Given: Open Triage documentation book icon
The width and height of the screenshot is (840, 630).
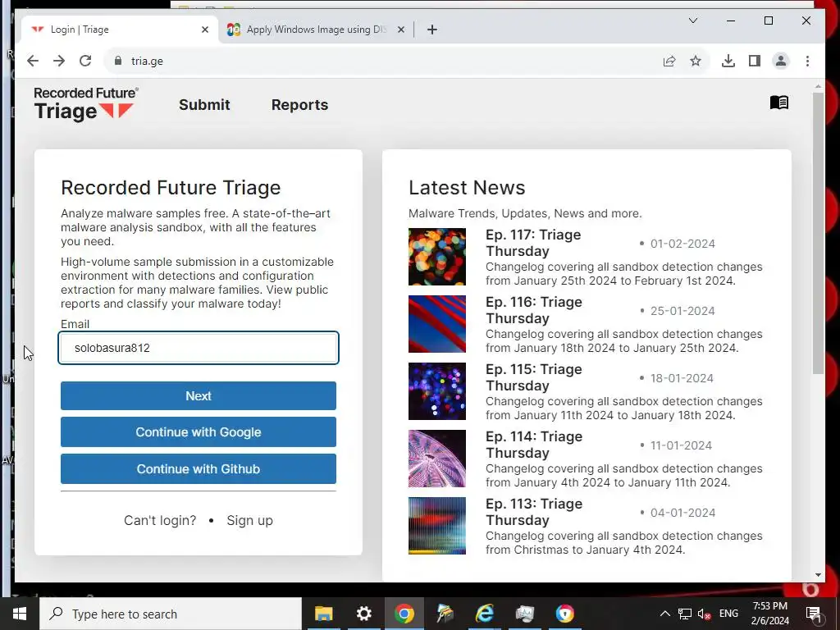Looking at the screenshot, I should click(779, 102).
